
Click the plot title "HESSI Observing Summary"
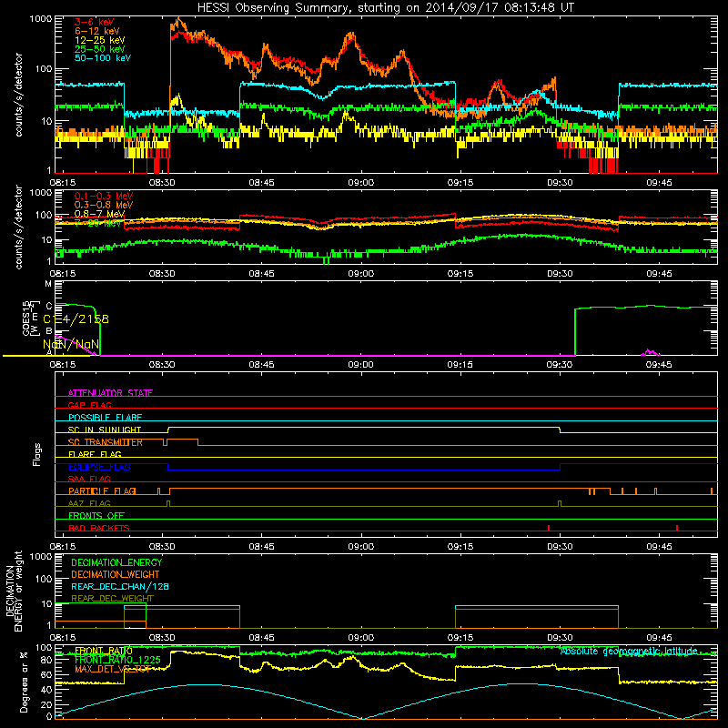[272, 8]
